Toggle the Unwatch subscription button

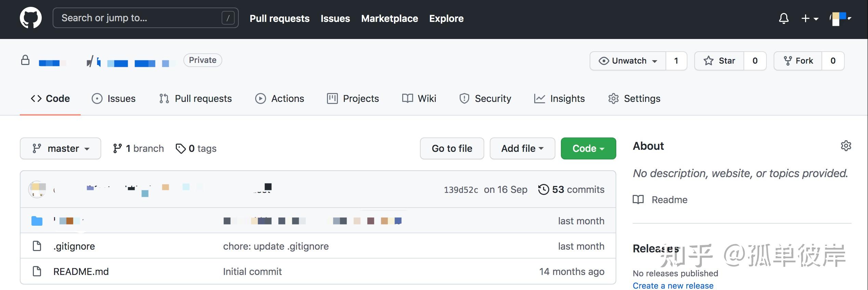(x=628, y=61)
